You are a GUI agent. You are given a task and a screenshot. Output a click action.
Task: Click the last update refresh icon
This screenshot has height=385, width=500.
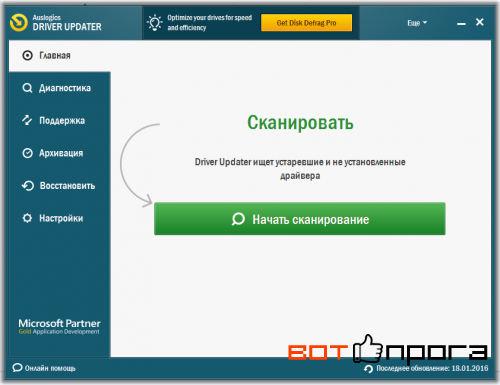[369, 369]
